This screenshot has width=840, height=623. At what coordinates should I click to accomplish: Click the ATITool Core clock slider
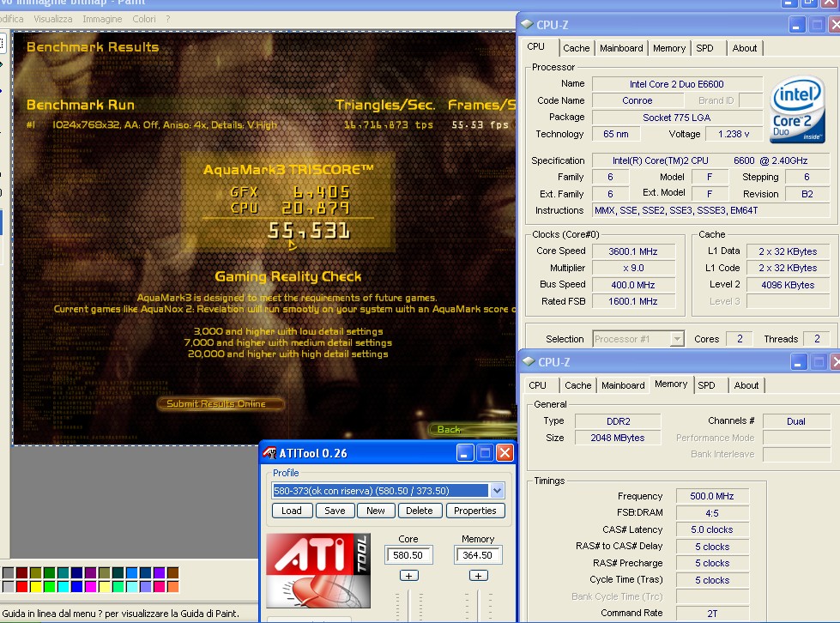point(408,605)
